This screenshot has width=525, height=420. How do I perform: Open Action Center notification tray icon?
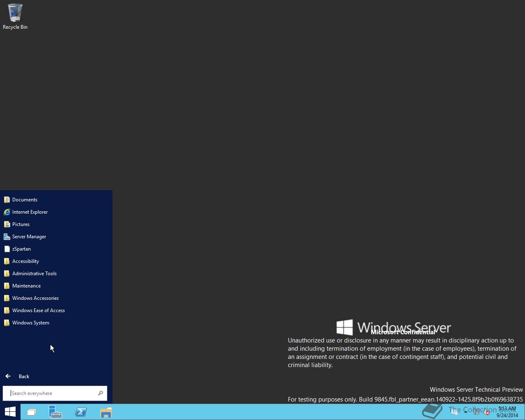454,412
